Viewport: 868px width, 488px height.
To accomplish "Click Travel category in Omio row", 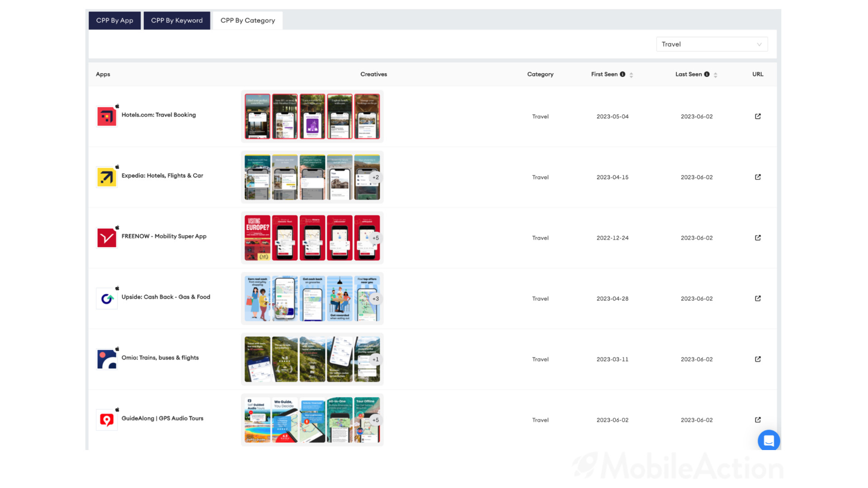I will point(540,359).
